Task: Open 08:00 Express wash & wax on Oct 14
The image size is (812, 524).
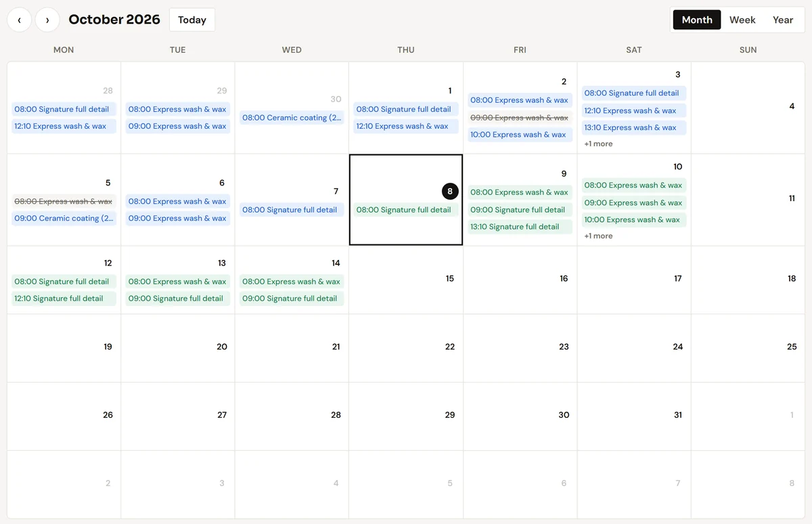Action: pos(292,282)
